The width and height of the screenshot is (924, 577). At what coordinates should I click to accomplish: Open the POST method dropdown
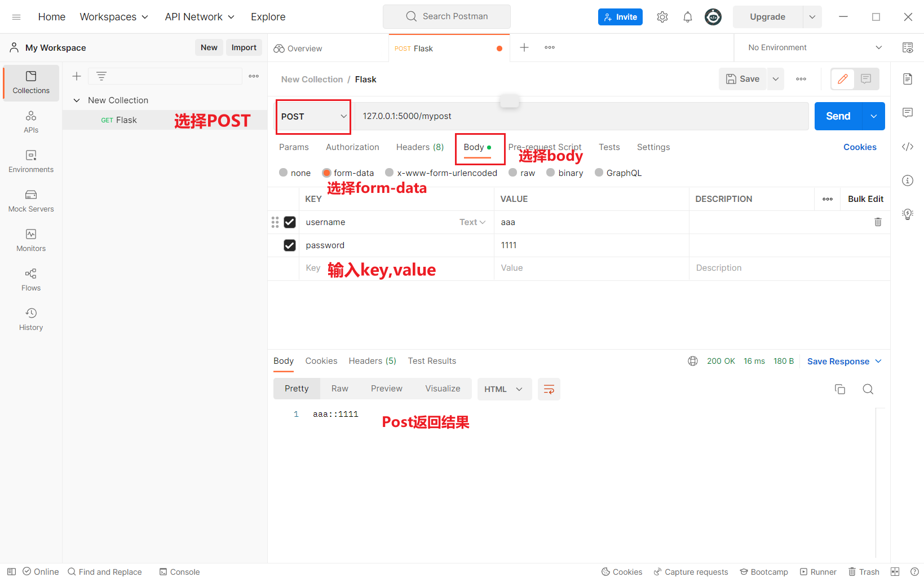coord(313,117)
